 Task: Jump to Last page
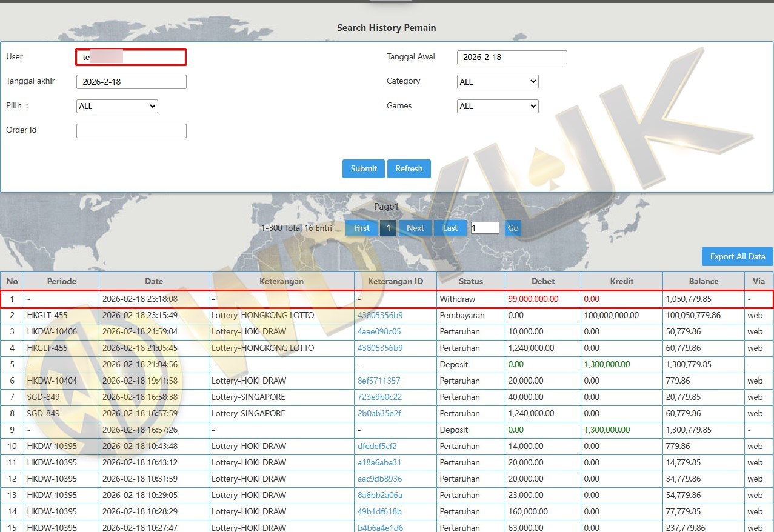coord(450,228)
